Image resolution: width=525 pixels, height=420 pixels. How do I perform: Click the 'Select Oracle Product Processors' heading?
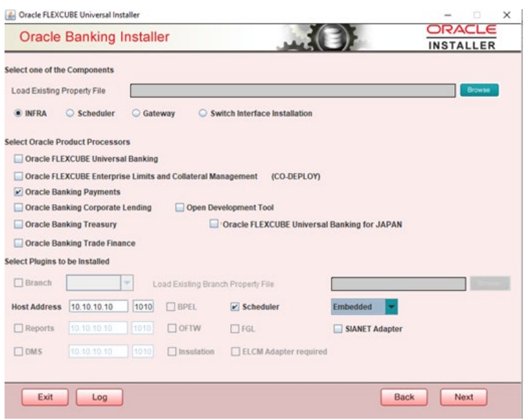pos(68,142)
